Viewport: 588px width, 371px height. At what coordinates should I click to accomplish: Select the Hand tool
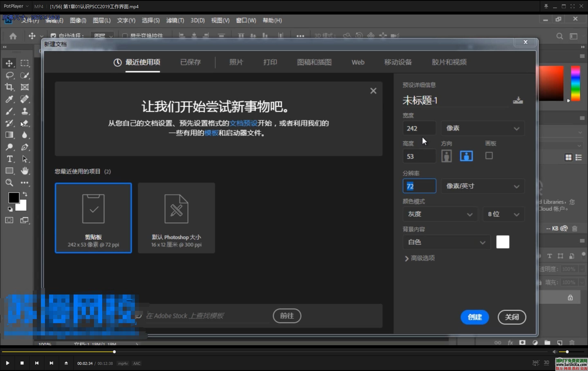point(25,171)
